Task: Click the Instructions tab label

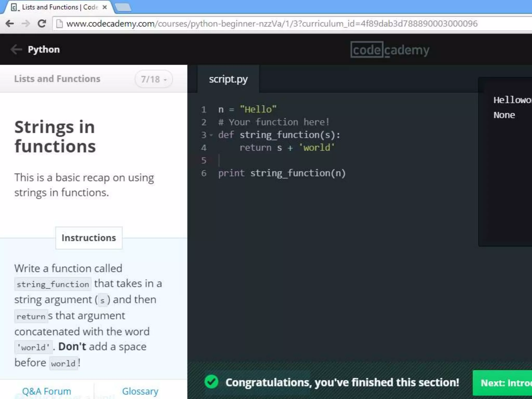Action: 89,238
